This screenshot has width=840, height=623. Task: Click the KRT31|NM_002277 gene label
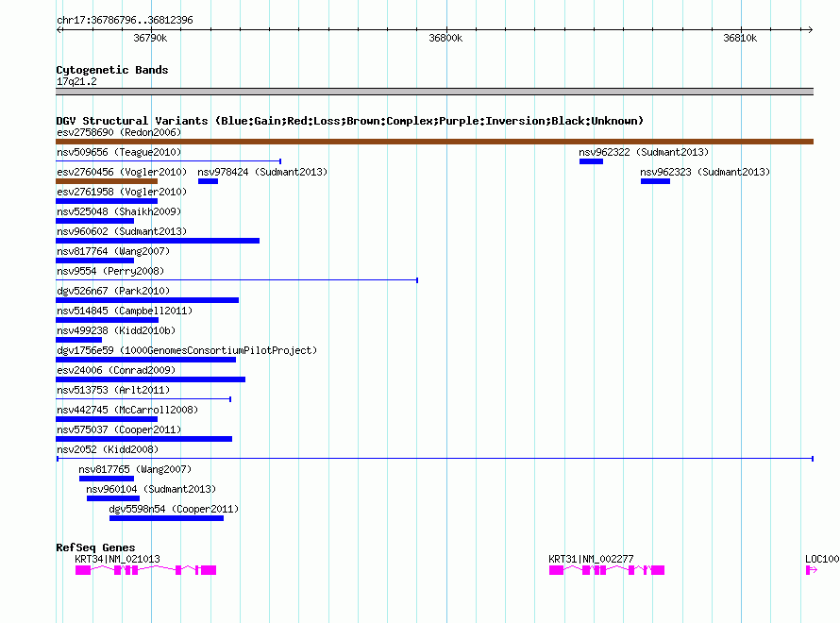pyautogui.click(x=591, y=559)
